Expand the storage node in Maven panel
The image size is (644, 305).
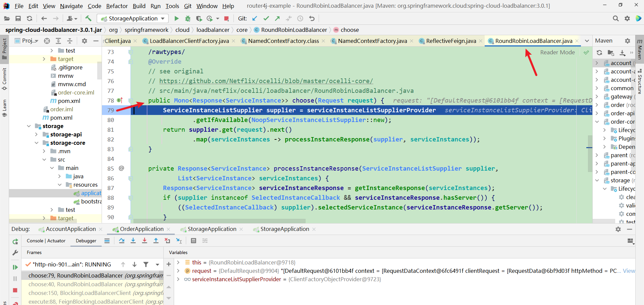[598, 180]
